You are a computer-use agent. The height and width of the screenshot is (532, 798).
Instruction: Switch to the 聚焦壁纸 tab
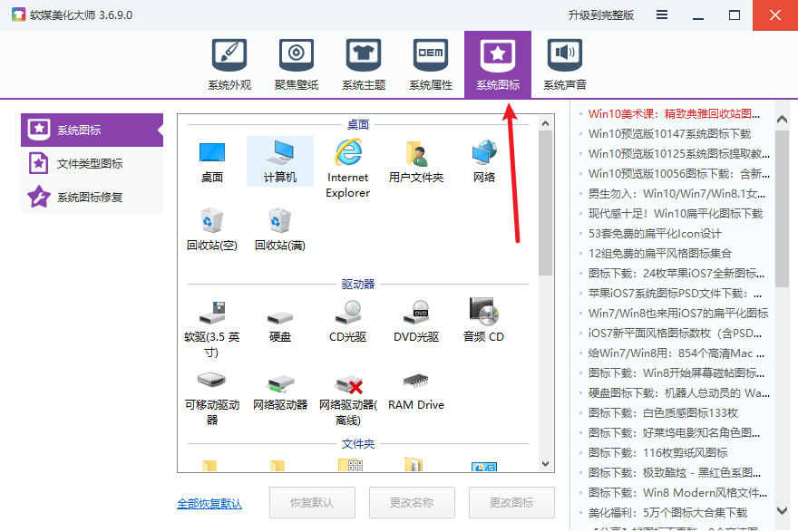[297, 65]
